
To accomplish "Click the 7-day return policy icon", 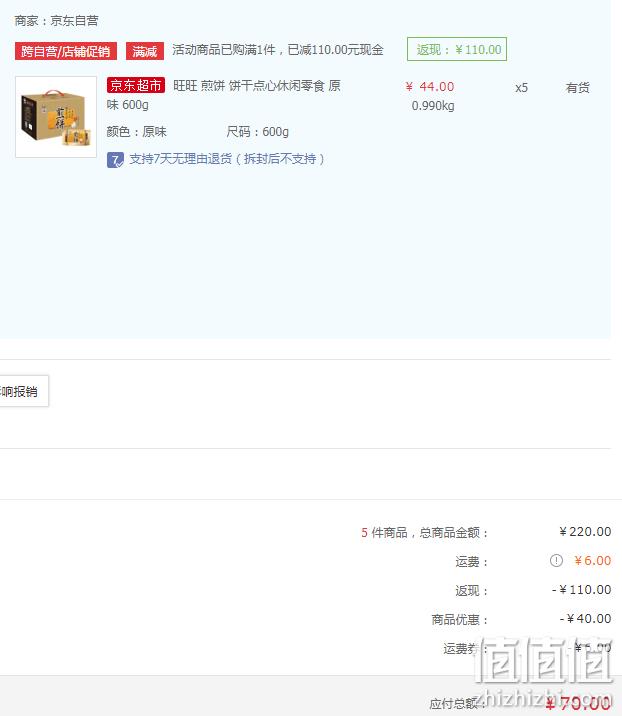I will click(115, 160).
